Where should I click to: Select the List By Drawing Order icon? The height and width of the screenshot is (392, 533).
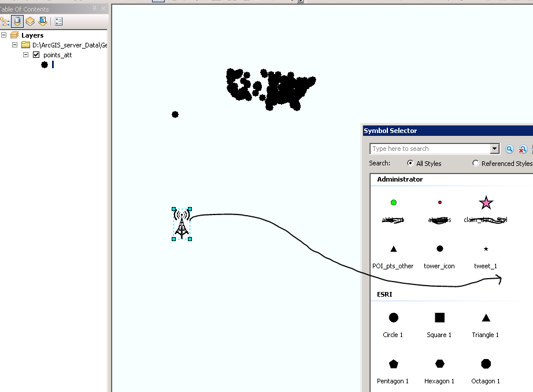tap(5, 21)
